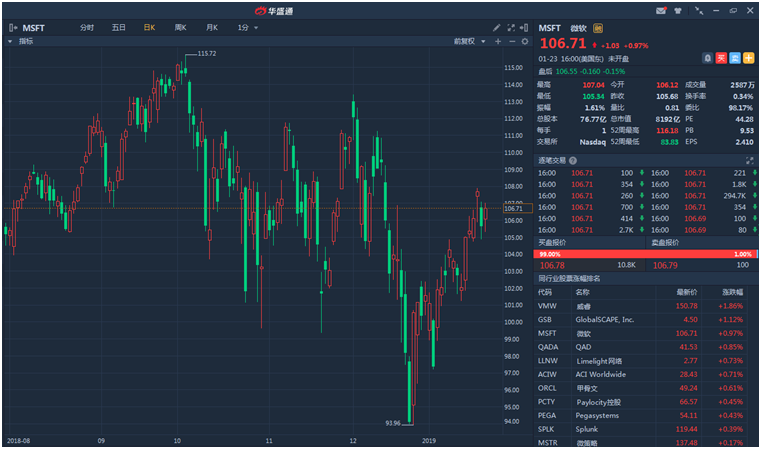Collapse the right quote panel icon
Viewport: 761px width, 449px height.
click(x=524, y=28)
